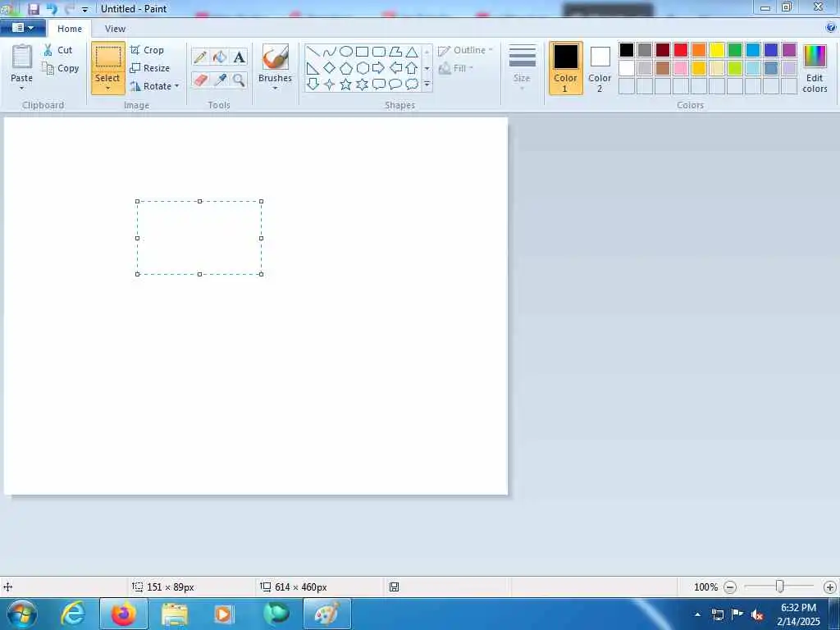Click the Help question mark icon
Screen dimensions: 840x630
tap(831, 28)
